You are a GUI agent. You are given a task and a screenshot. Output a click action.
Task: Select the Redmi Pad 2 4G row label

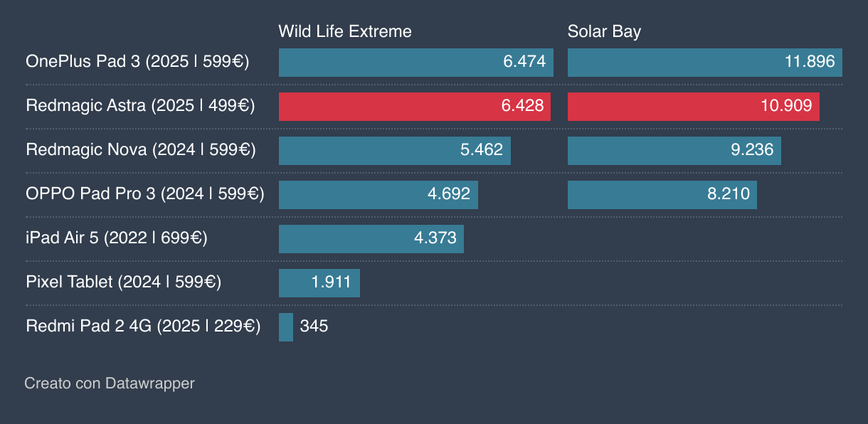pyautogui.click(x=143, y=327)
